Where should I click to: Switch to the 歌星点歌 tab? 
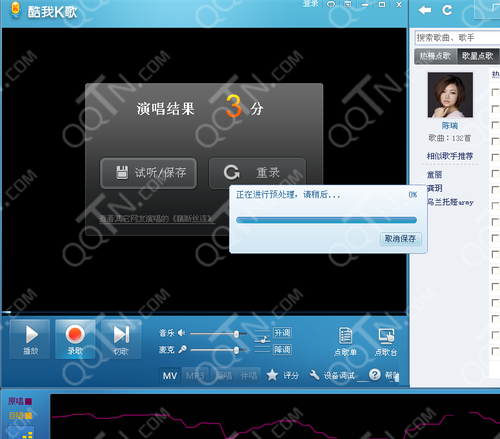[478, 56]
